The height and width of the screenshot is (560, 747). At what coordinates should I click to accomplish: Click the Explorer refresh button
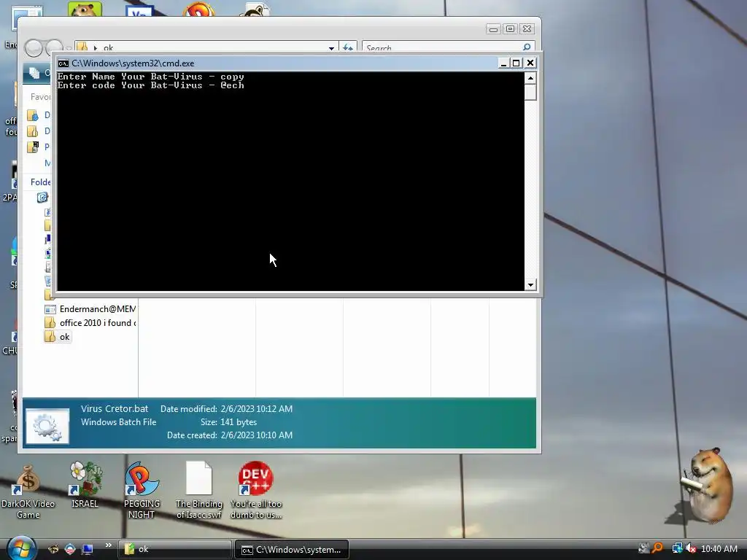[348, 47]
